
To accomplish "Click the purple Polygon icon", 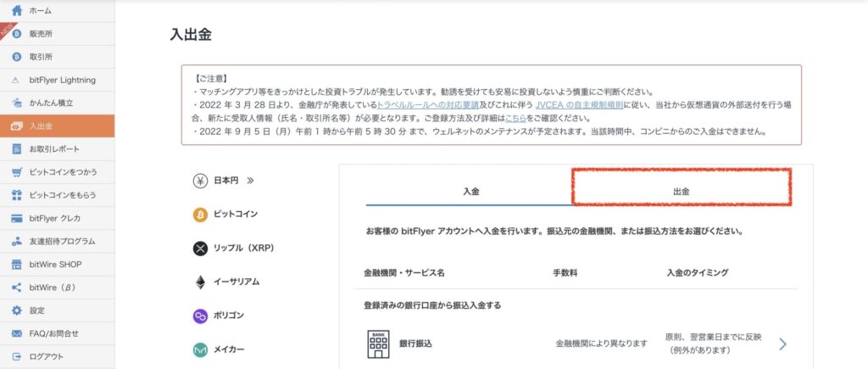I will (x=200, y=316).
